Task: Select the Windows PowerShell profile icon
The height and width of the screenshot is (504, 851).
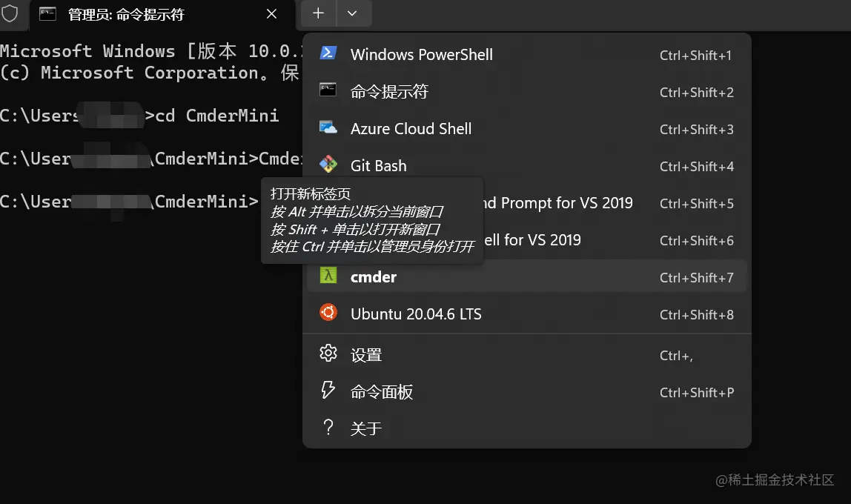Action: [328, 54]
